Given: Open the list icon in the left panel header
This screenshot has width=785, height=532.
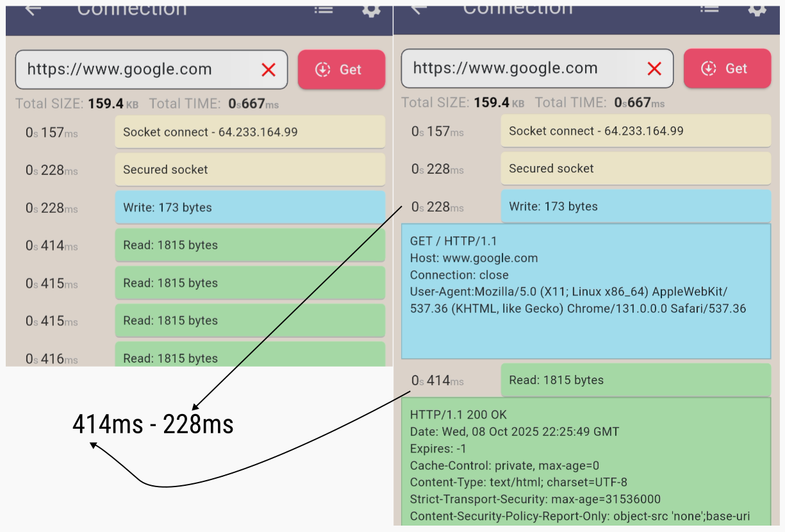Looking at the screenshot, I should pyautogui.click(x=324, y=10).
